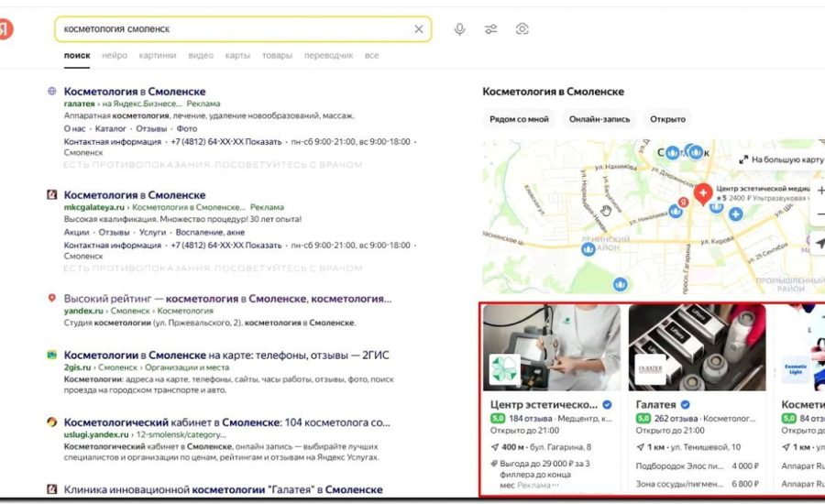This screenshot has height=504, width=825.
Task: Click the ул. Тенишевой, 10 address
Action: [706, 447]
